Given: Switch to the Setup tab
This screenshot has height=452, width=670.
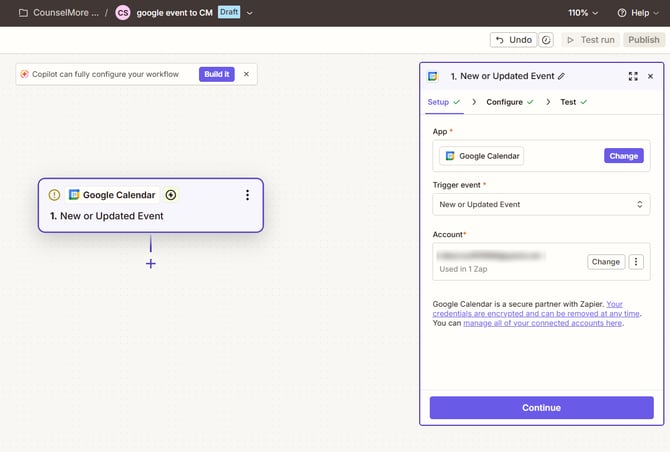Looking at the screenshot, I should pos(444,102).
